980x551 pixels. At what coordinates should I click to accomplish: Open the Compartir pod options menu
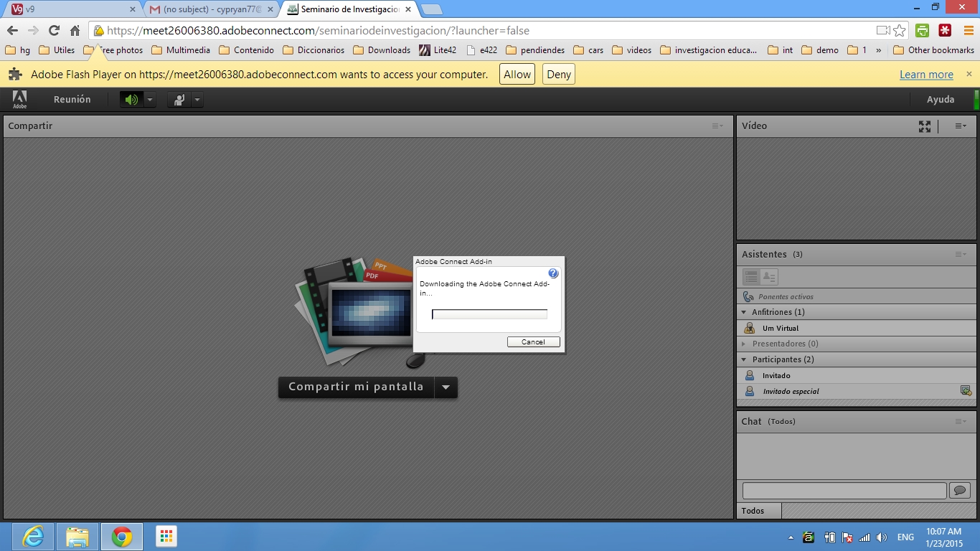point(717,126)
